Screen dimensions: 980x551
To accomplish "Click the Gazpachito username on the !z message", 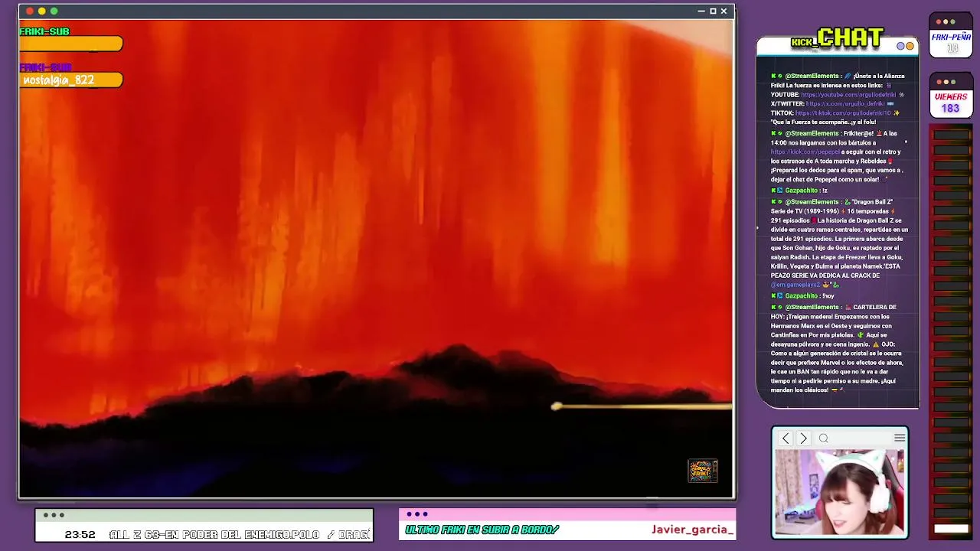I will tap(801, 191).
